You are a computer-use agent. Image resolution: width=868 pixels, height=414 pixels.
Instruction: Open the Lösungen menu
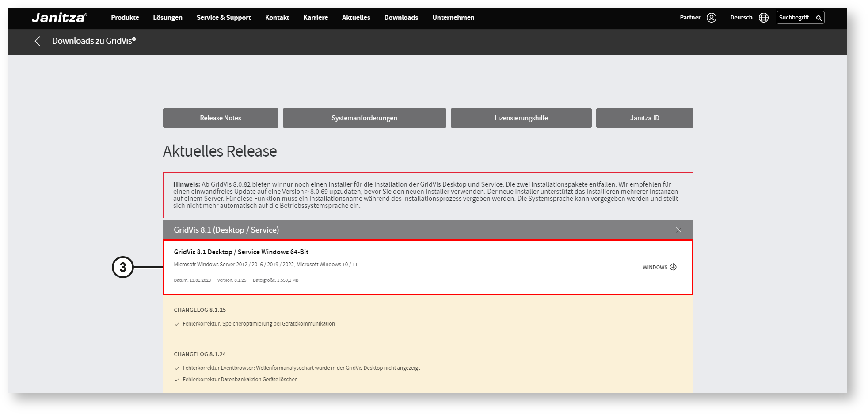pos(168,18)
